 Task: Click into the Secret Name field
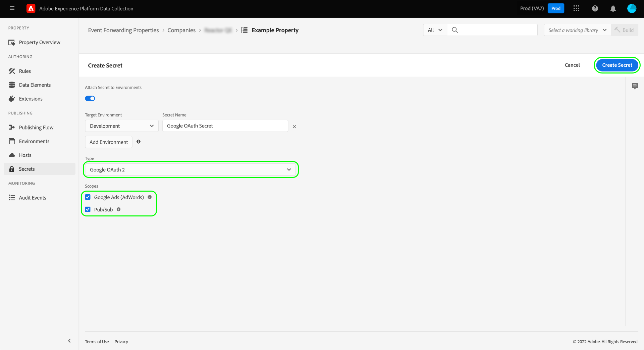pos(225,126)
